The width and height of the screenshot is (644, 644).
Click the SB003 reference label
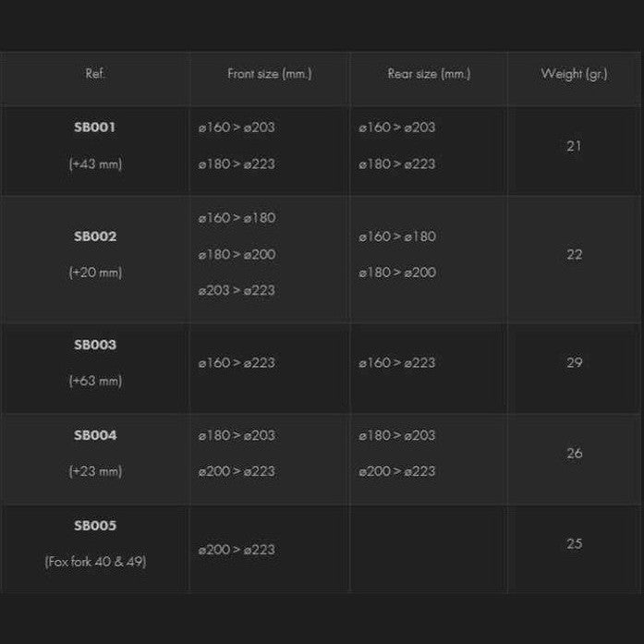click(94, 345)
